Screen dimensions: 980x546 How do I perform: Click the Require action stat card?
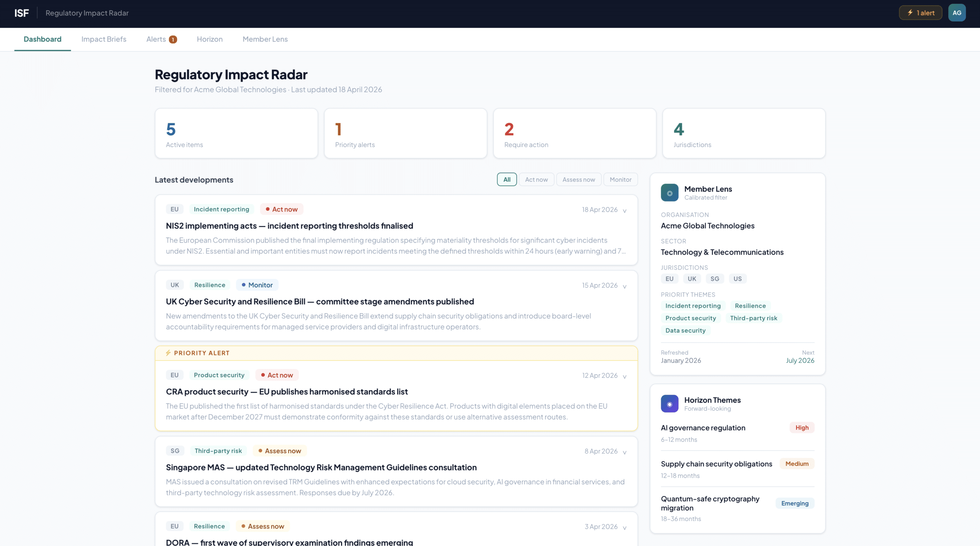point(575,133)
